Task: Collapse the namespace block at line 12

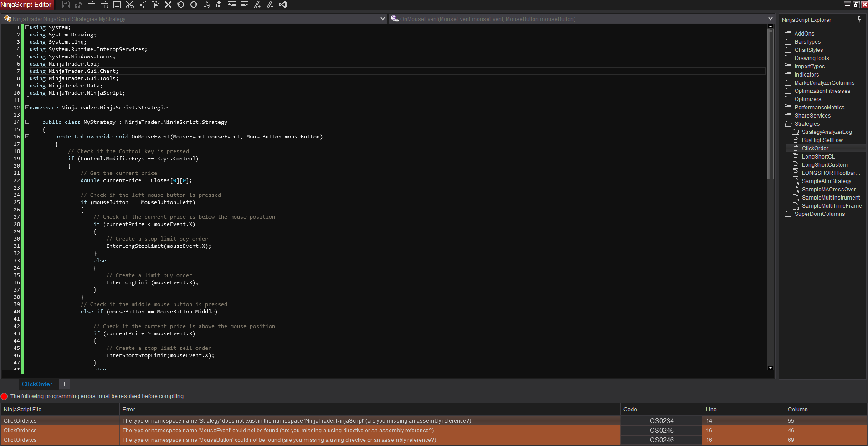Action: coord(27,108)
